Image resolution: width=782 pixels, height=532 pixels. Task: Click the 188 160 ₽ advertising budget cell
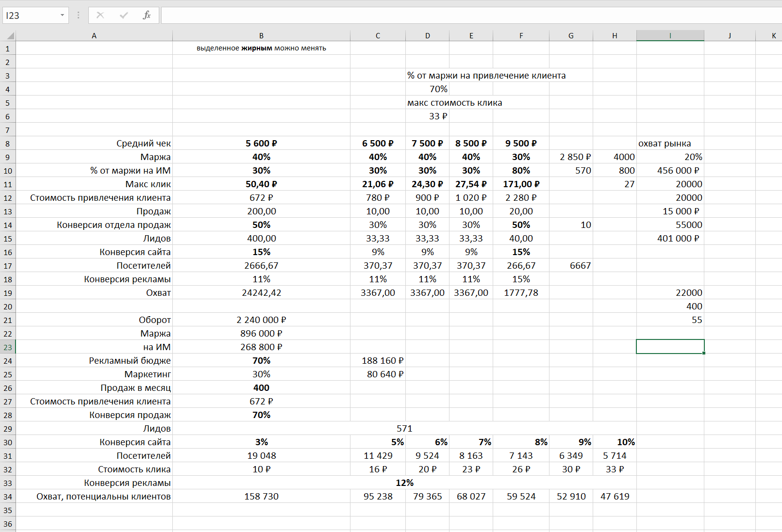(378, 361)
